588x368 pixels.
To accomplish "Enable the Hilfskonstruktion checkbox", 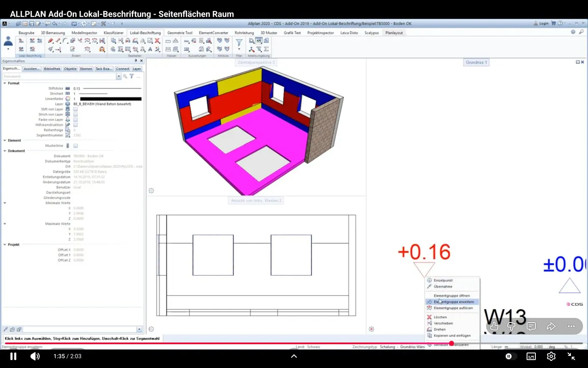I will click(76, 125).
